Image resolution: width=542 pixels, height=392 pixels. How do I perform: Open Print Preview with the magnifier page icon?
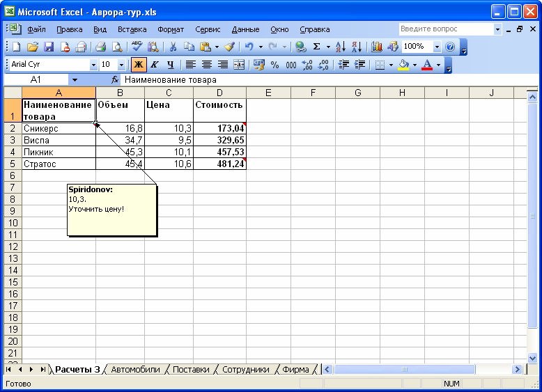[x=117, y=47]
